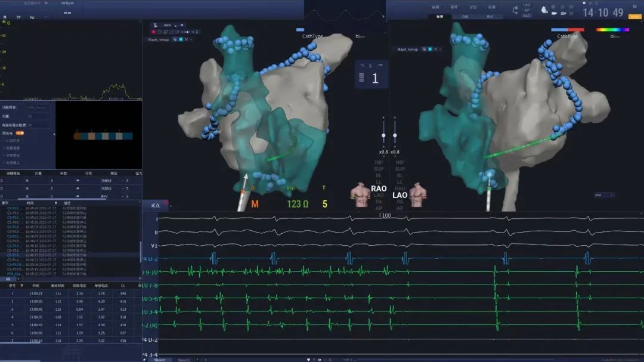Click the blue swatch above left CathType label

(300, 30)
